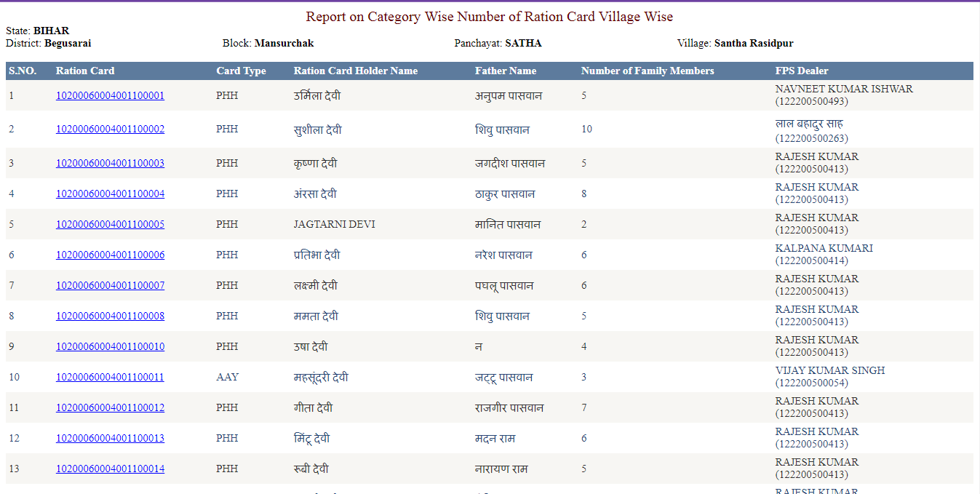Click FPS dealer लाल बहादुर साह
Viewport: 980px width, 494px height.
click(x=809, y=123)
